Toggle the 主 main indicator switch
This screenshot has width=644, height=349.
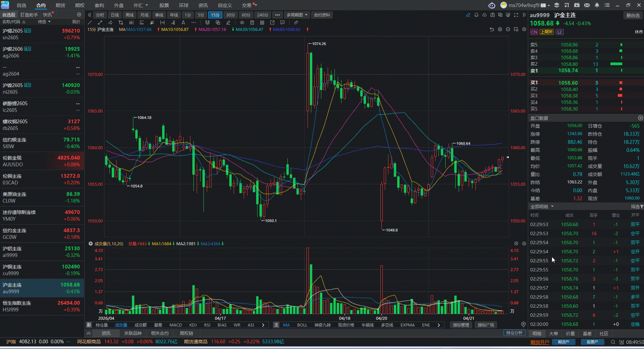coord(276,325)
